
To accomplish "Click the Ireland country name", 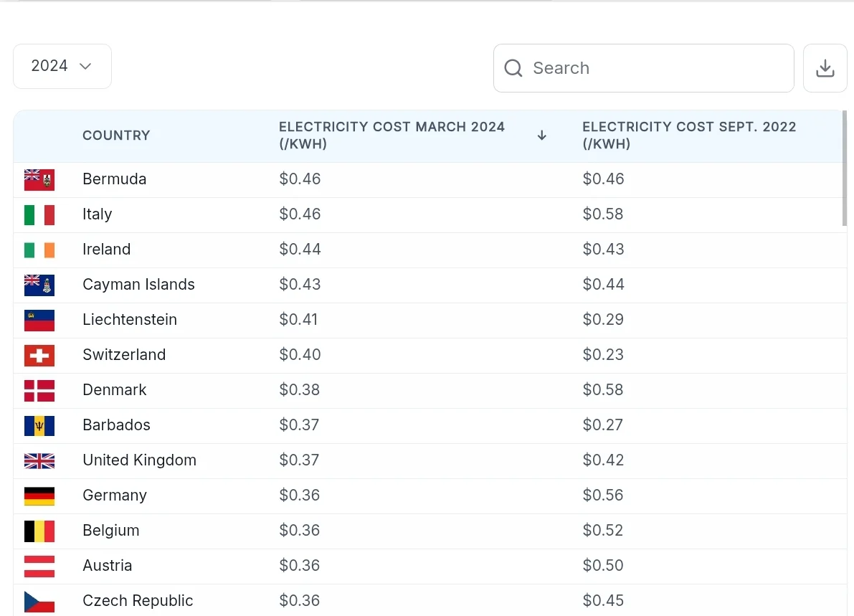I will pos(106,250).
